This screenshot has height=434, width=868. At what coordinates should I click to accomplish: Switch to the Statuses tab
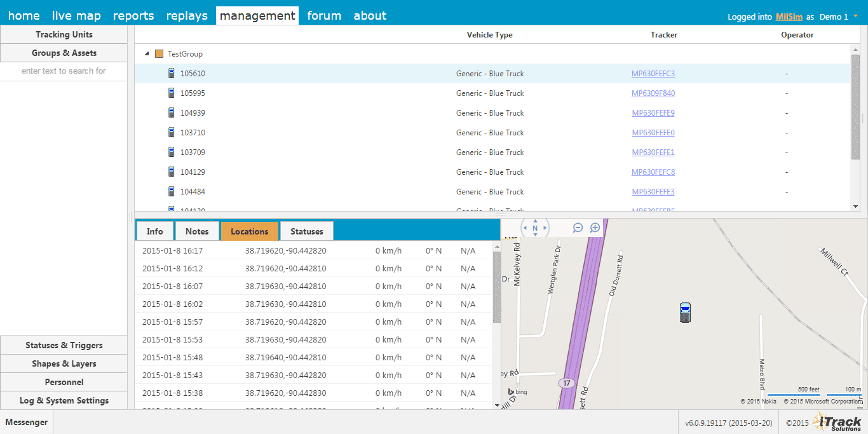[x=307, y=231]
